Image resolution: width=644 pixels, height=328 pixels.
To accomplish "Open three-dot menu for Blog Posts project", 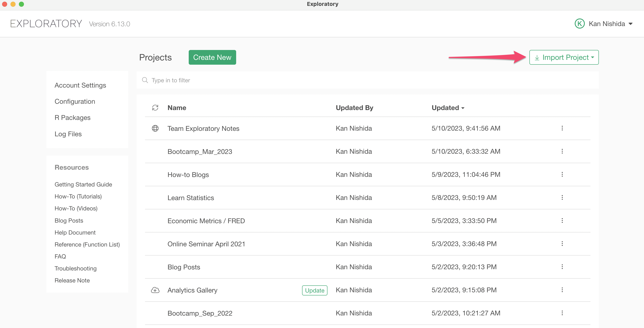I will 562,267.
